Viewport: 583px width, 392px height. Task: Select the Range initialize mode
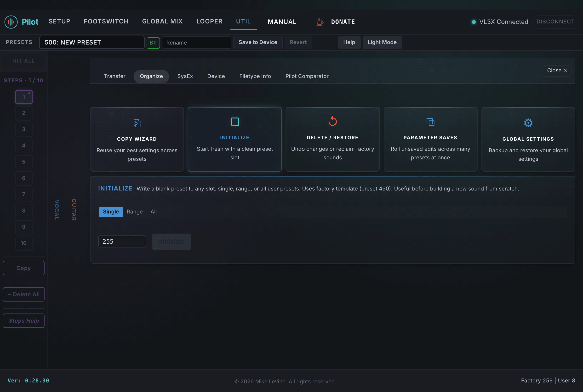pos(135,212)
